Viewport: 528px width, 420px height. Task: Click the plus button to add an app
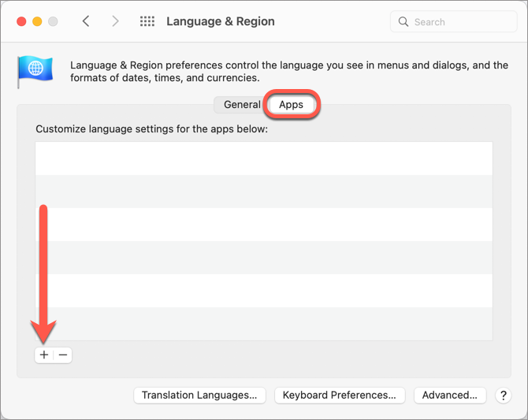point(44,355)
